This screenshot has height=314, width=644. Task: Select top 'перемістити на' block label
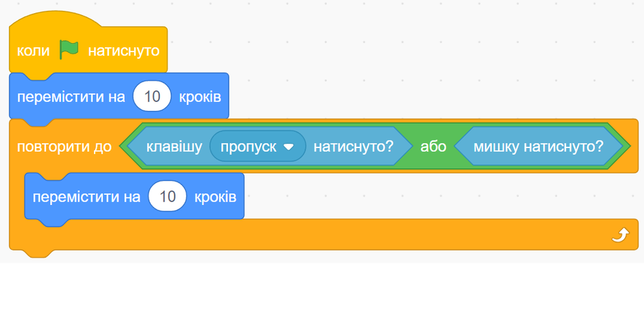pos(71,97)
